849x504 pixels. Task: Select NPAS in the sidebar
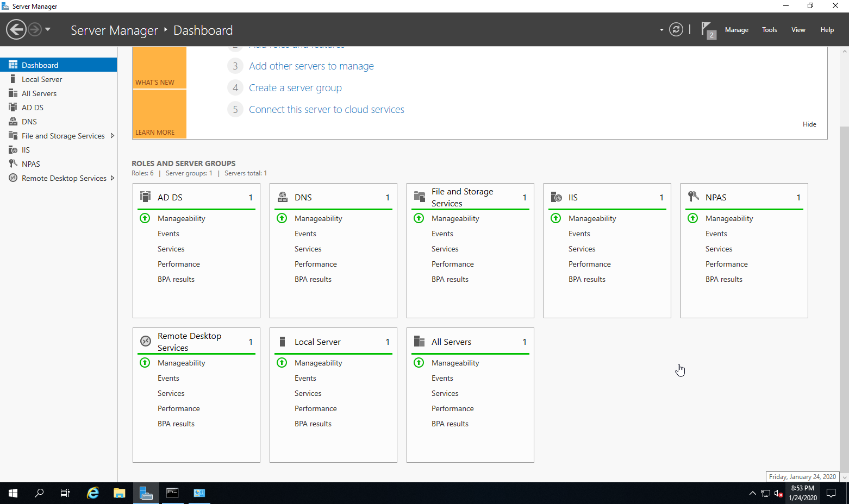58,164
